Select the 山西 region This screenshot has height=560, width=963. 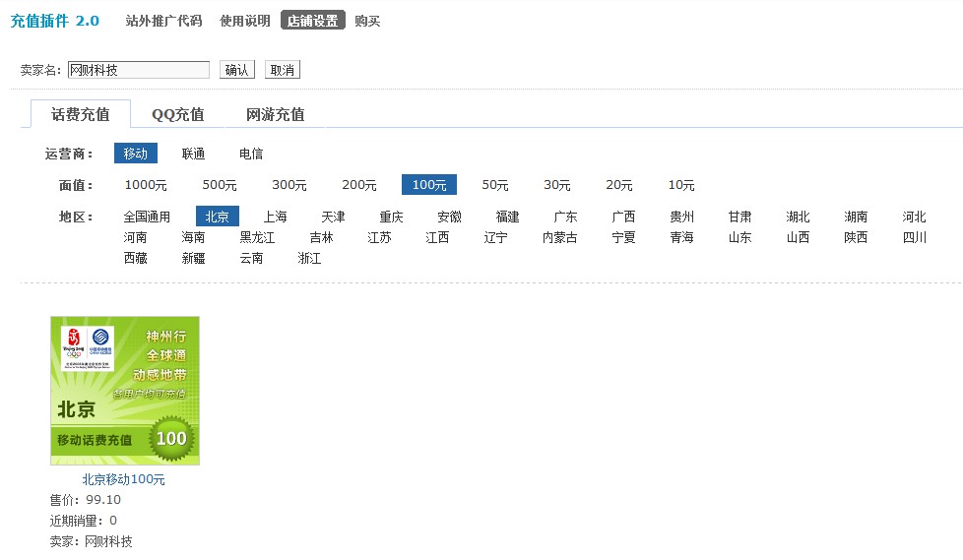pyautogui.click(x=798, y=237)
